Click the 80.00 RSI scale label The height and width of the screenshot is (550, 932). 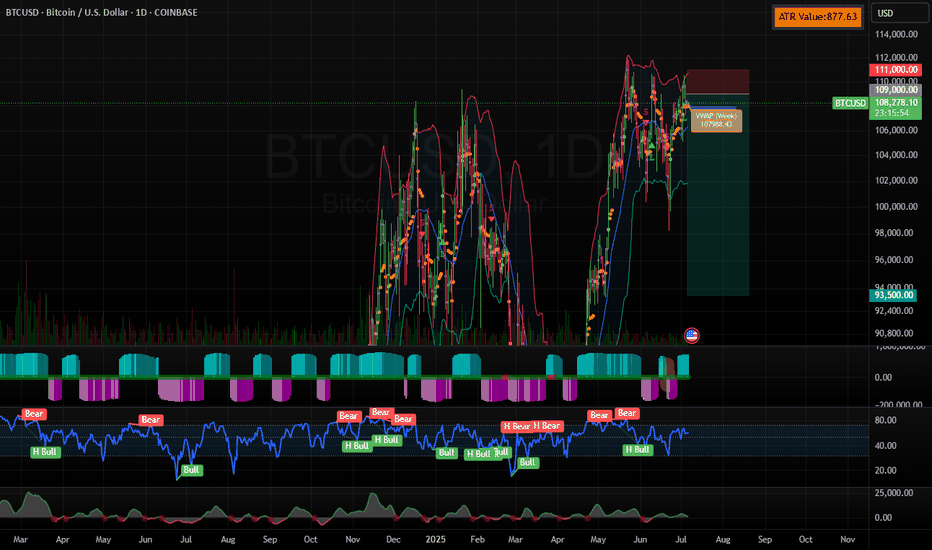click(886, 420)
